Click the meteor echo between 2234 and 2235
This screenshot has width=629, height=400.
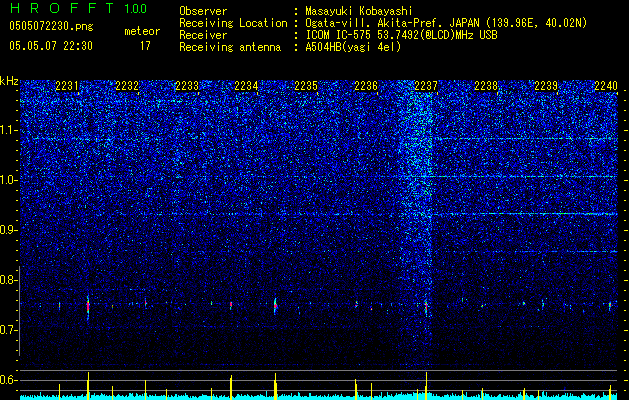275,306
